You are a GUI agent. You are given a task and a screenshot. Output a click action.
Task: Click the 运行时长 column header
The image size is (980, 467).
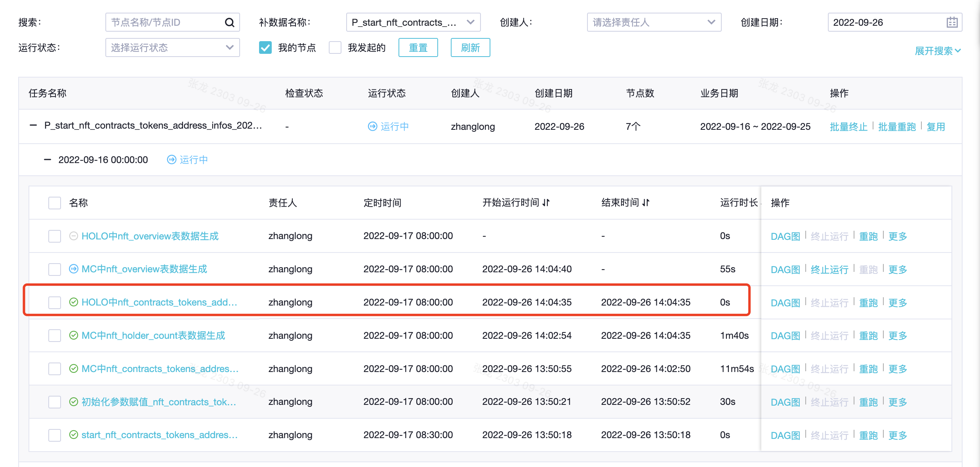point(739,203)
